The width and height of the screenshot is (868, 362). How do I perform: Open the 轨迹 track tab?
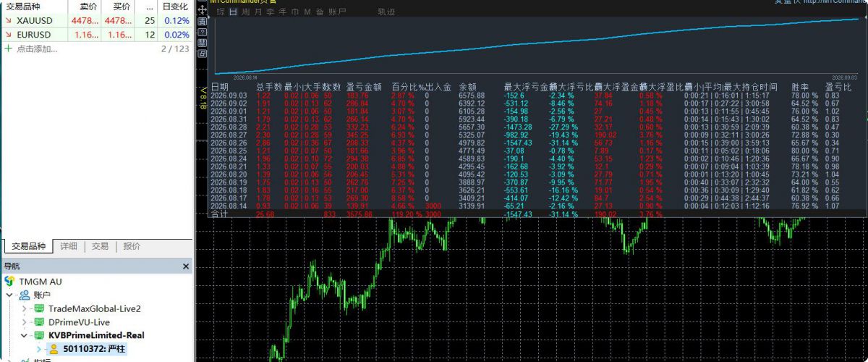[386, 12]
